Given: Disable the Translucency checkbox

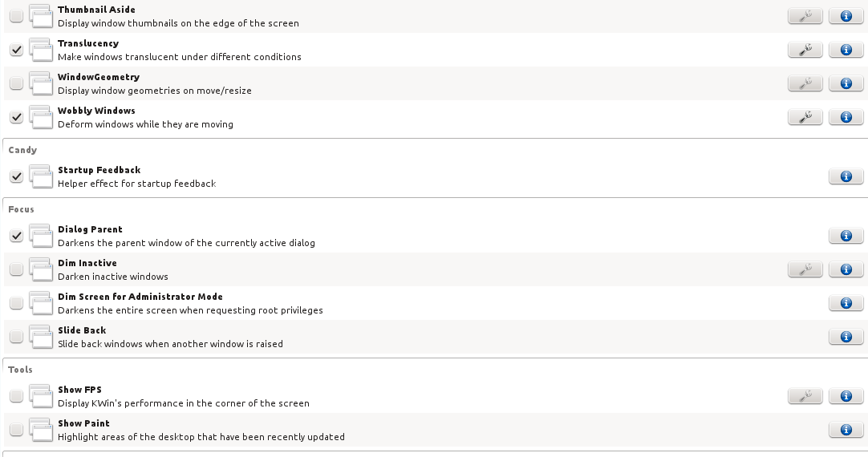Looking at the screenshot, I should tap(16, 50).
